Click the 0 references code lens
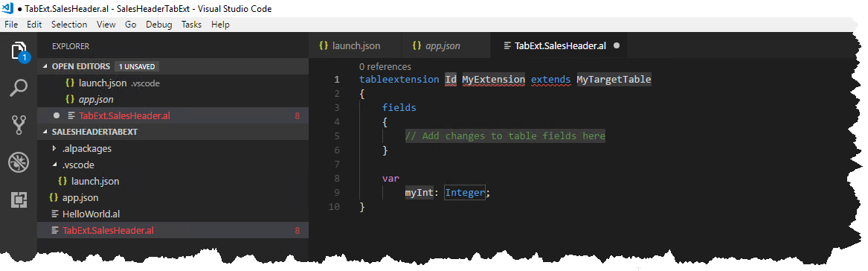The width and height of the screenshot is (868, 271). pyautogui.click(x=385, y=66)
